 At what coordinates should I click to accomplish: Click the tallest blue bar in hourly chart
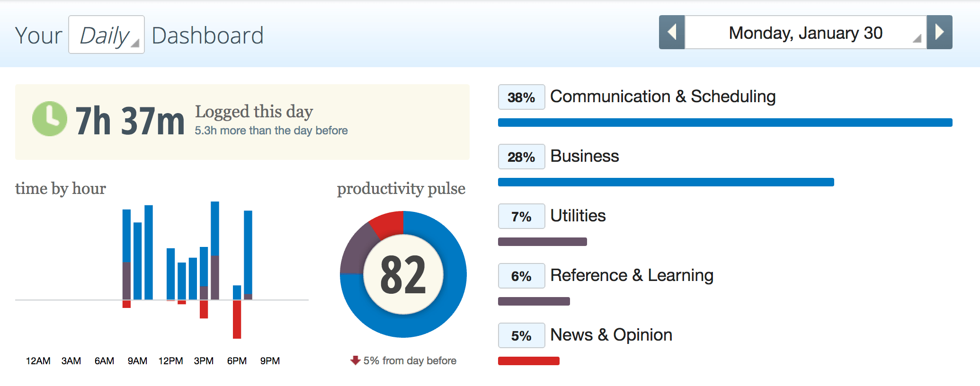click(215, 228)
